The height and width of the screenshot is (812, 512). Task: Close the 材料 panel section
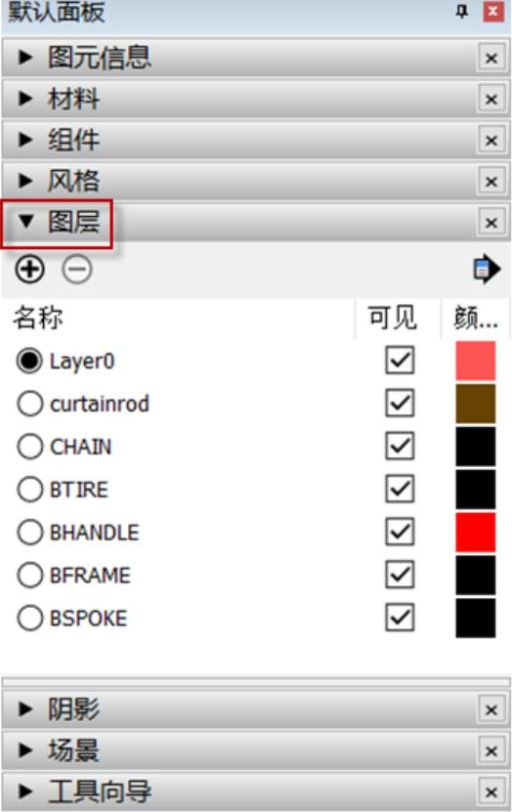[x=491, y=99]
